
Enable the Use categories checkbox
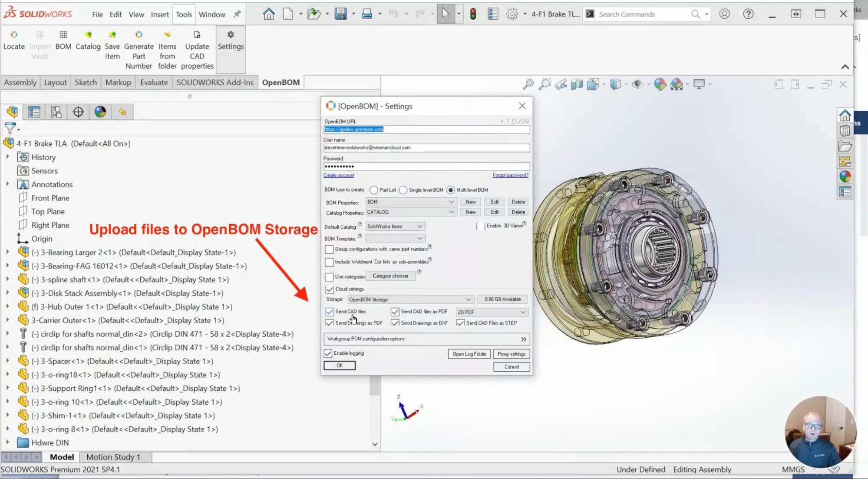point(329,277)
